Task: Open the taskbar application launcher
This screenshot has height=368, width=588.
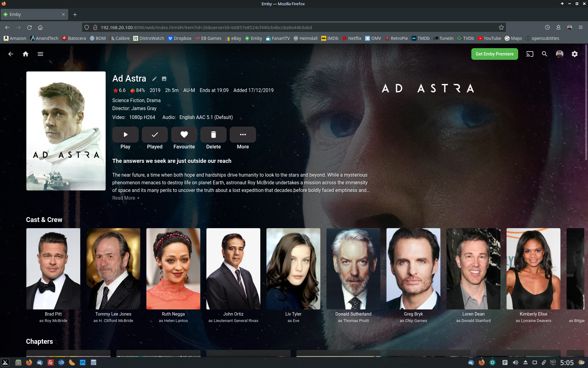Action: point(5,362)
